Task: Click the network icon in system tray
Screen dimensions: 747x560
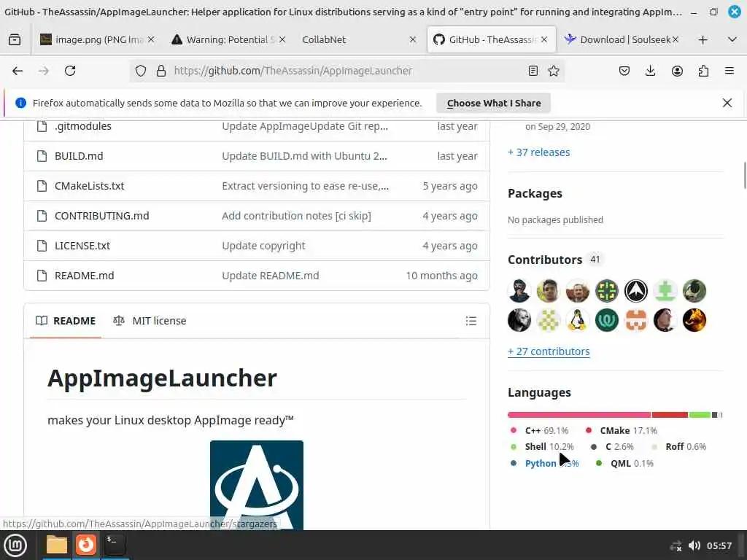Action: coord(676,545)
